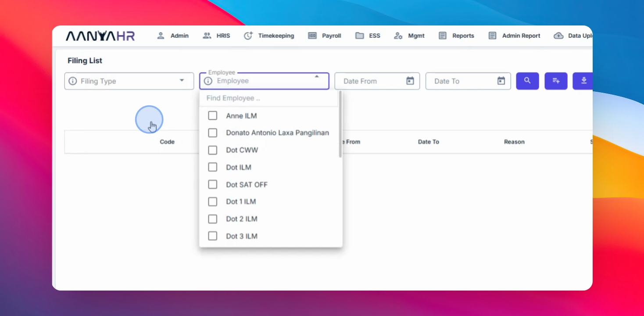Click the HRIS people icon

207,36
